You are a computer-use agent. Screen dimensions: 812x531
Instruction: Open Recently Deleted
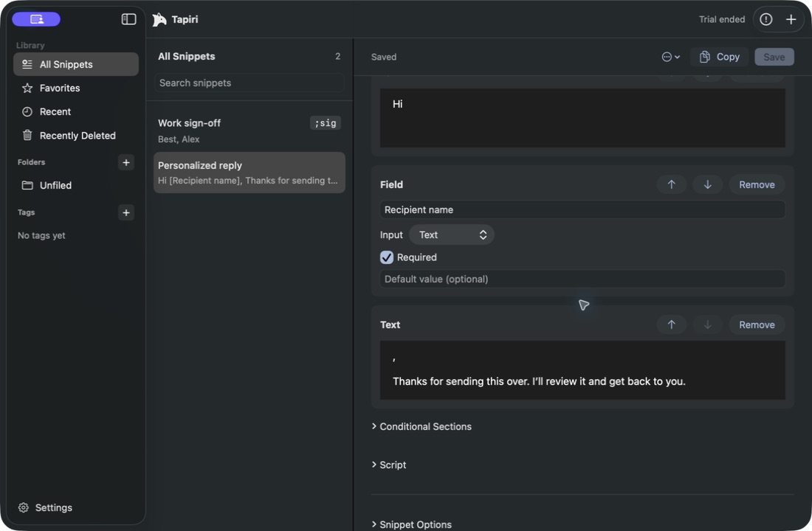pyautogui.click(x=75, y=136)
